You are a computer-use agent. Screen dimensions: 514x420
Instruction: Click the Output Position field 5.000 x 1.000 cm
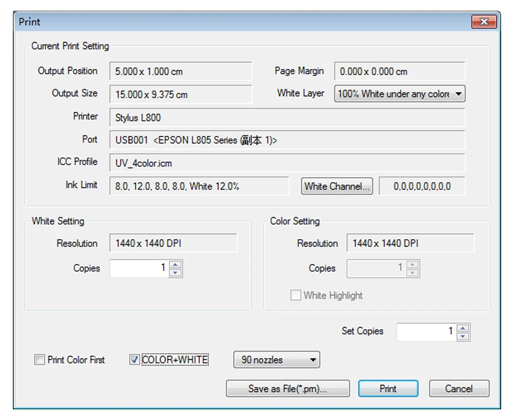(x=180, y=71)
